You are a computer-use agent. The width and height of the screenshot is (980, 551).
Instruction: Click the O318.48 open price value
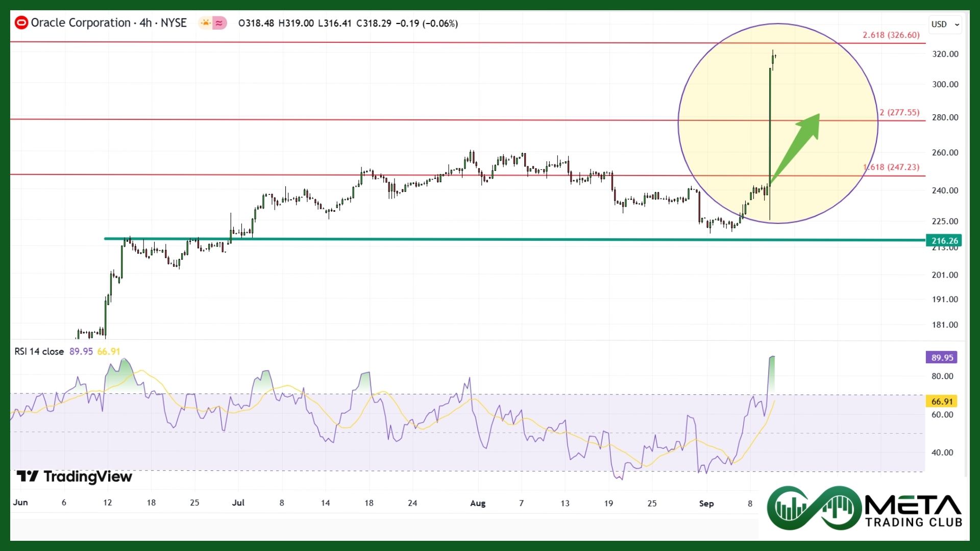(256, 23)
